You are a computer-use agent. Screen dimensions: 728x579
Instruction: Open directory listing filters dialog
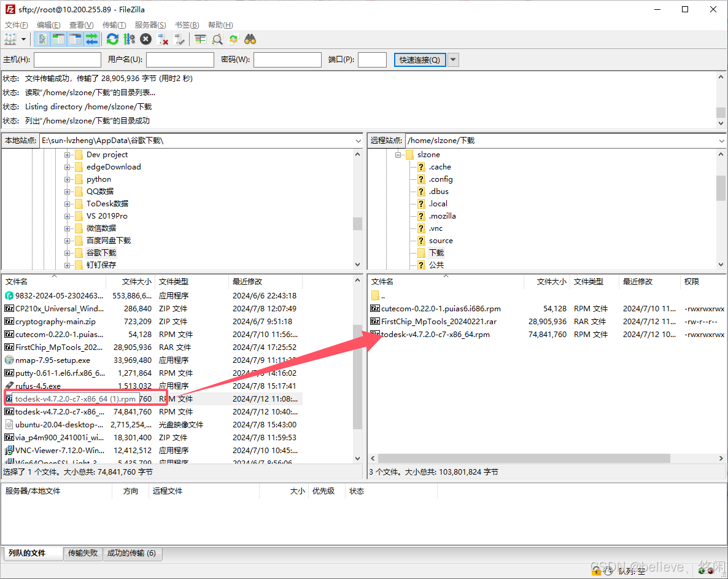pyautogui.click(x=200, y=39)
